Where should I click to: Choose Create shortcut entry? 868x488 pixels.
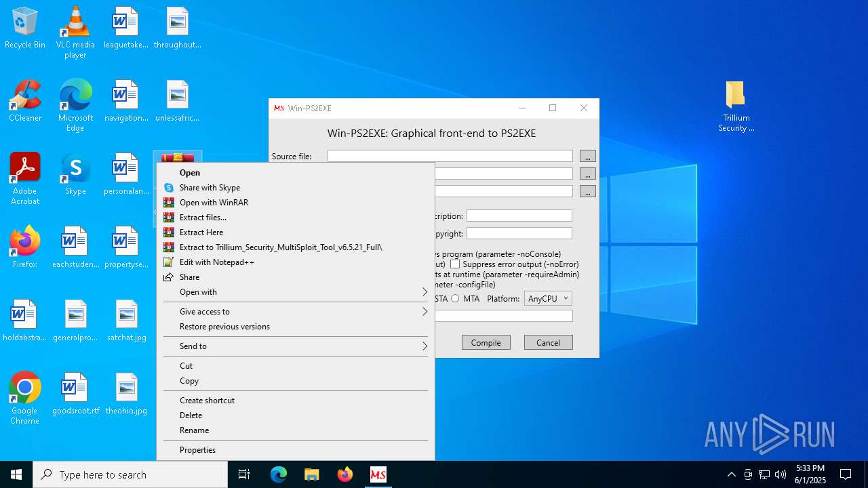296,401
